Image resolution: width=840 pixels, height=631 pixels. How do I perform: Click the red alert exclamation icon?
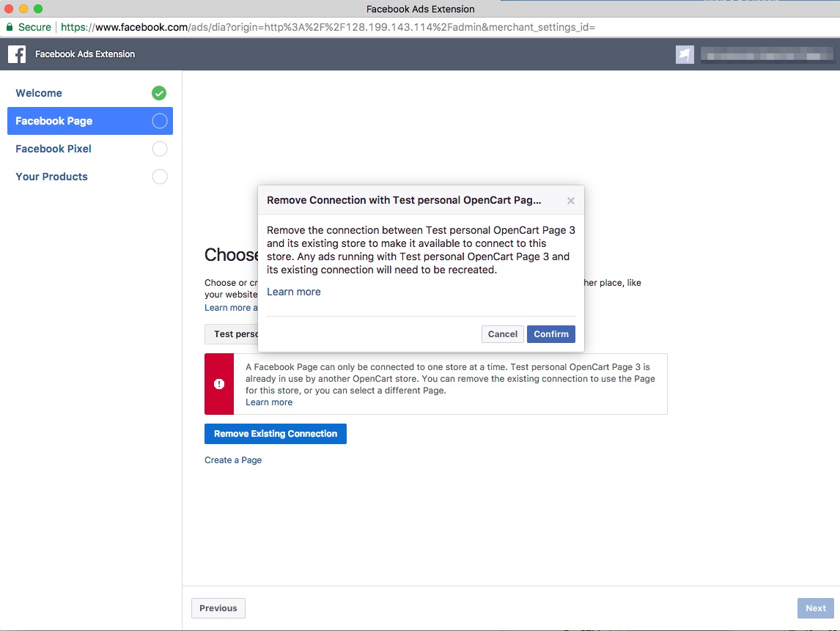[x=219, y=384]
